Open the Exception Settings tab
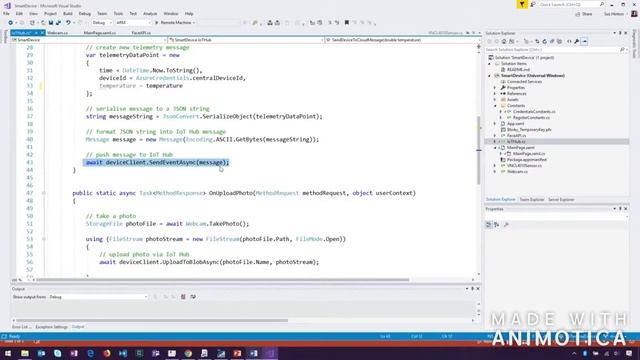Image resolution: width=640 pixels, height=360 pixels. [x=51, y=327]
